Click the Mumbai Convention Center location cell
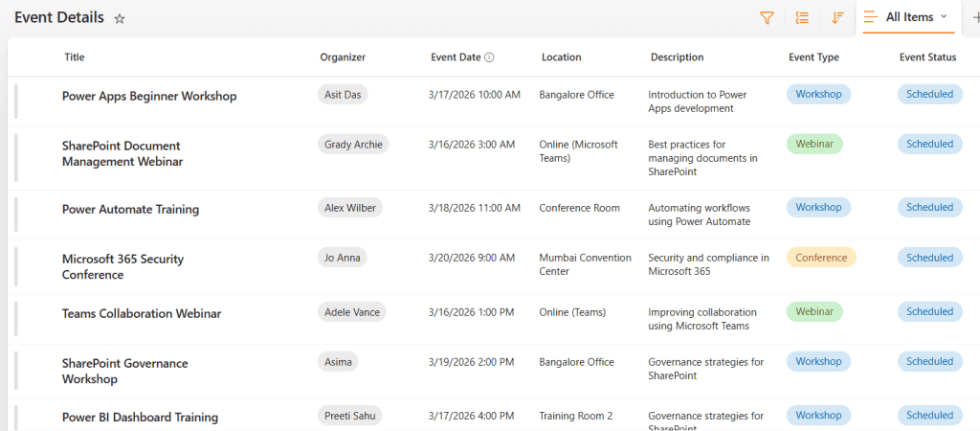The height and width of the screenshot is (431, 980). 585,264
